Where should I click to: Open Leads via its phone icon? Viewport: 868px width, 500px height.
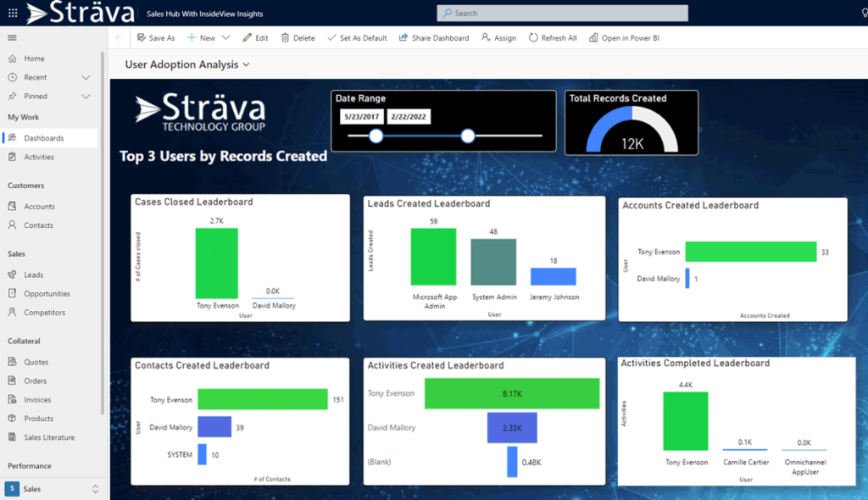coord(12,275)
